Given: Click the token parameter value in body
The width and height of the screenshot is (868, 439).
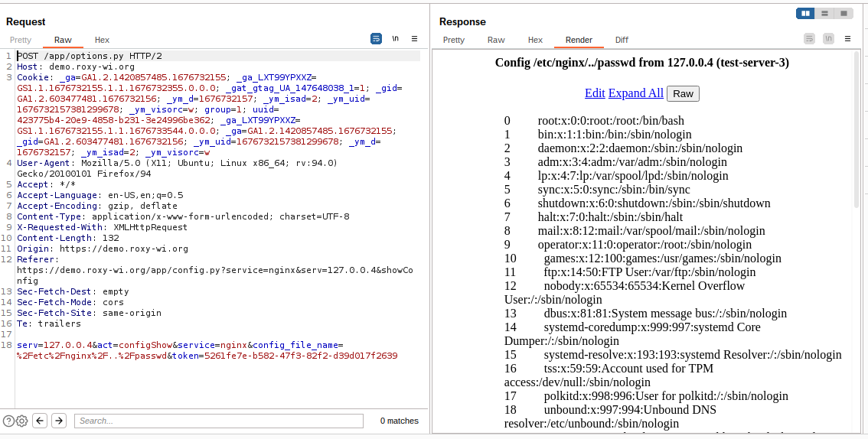Looking at the screenshot, I should click(x=301, y=356).
